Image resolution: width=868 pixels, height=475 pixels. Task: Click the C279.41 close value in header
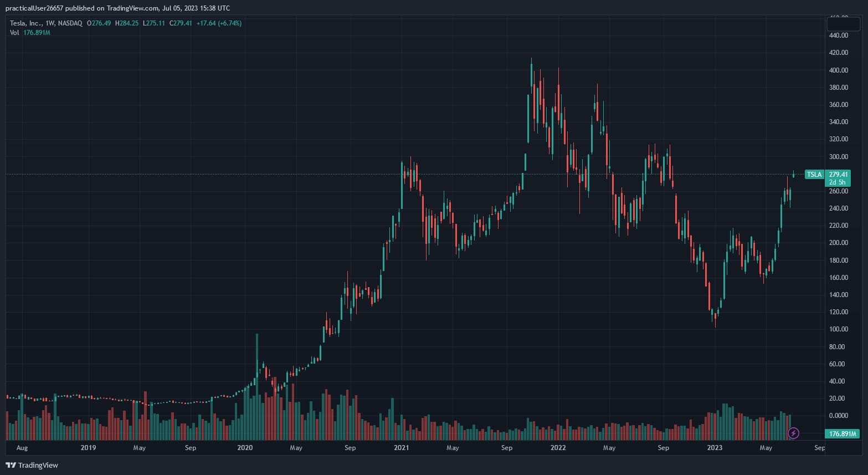point(181,23)
